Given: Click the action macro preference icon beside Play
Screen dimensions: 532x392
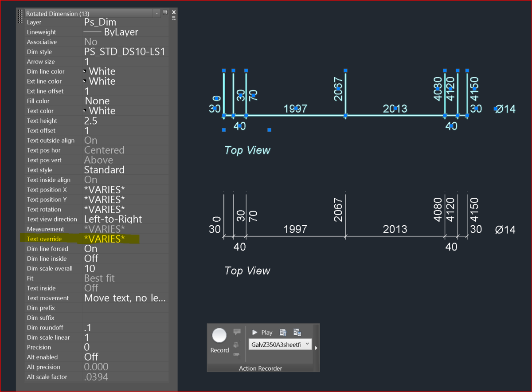Looking at the screenshot, I should tap(283, 332).
